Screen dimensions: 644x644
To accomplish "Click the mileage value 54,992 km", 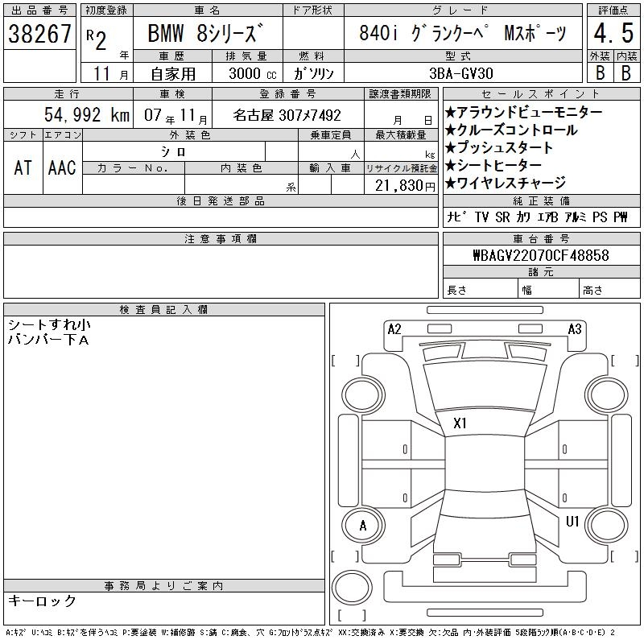I will point(87,114).
